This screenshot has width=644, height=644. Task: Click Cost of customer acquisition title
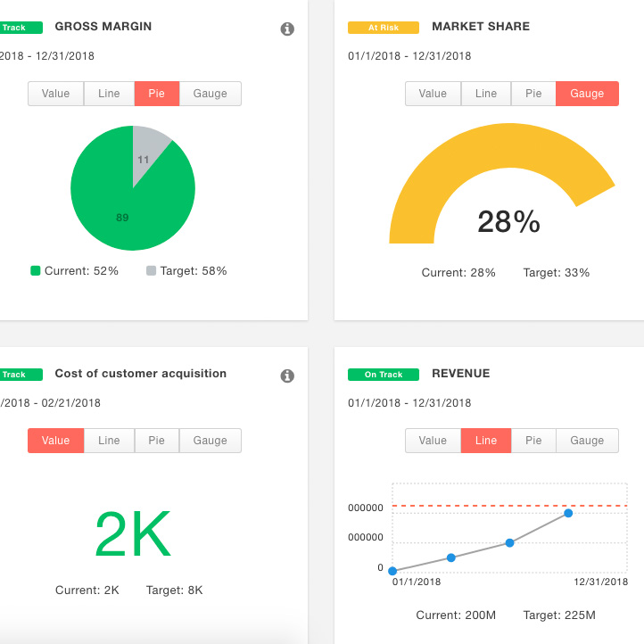pyautogui.click(x=140, y=374)
